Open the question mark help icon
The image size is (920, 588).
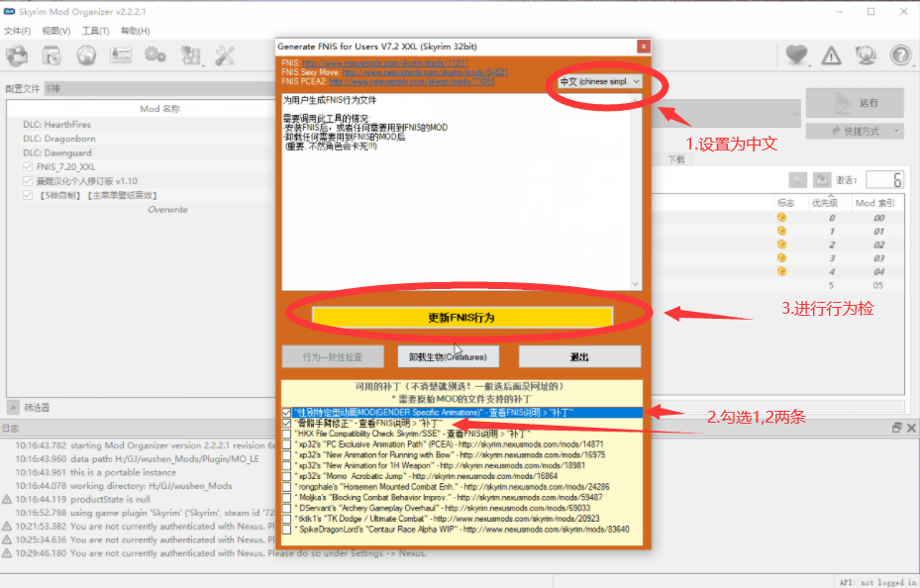900,55
